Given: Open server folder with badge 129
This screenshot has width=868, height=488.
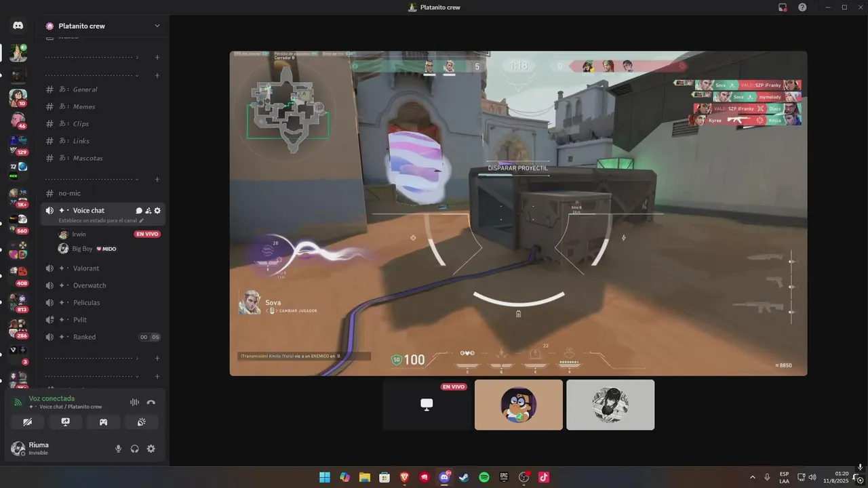Looking at the screenshot, I should point(18,145).
